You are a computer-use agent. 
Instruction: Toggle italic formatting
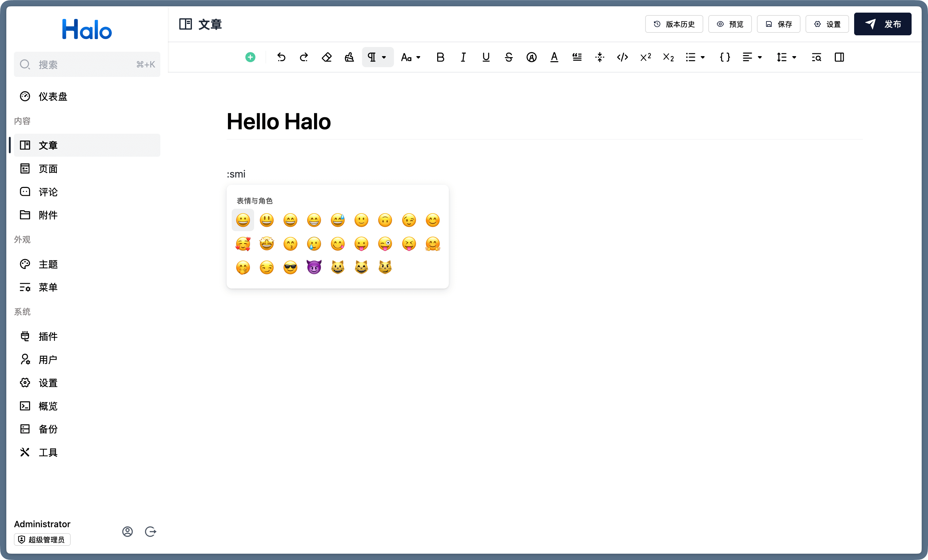pos(463,57)
